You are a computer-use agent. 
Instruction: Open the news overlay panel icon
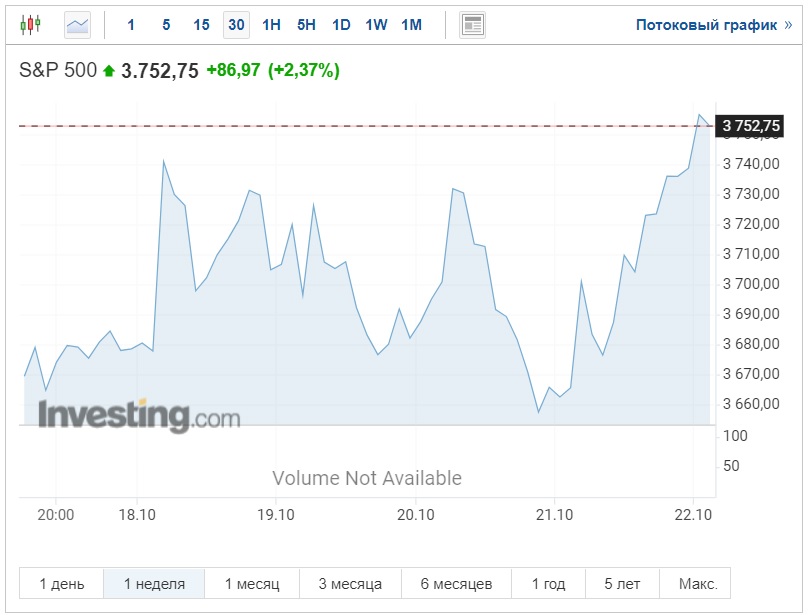click(472, 25)
